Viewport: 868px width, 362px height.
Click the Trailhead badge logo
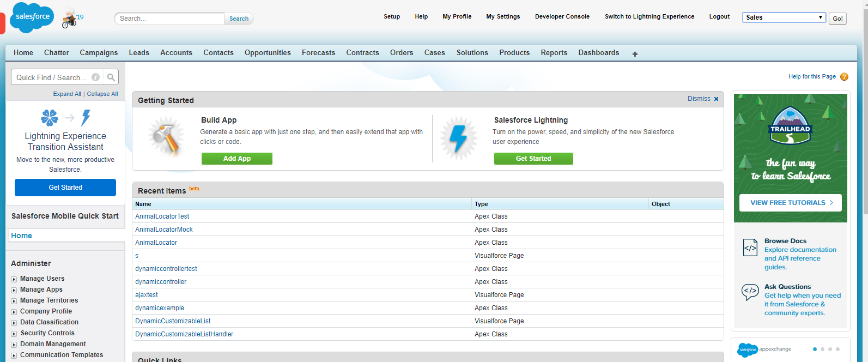coord(790,125)
